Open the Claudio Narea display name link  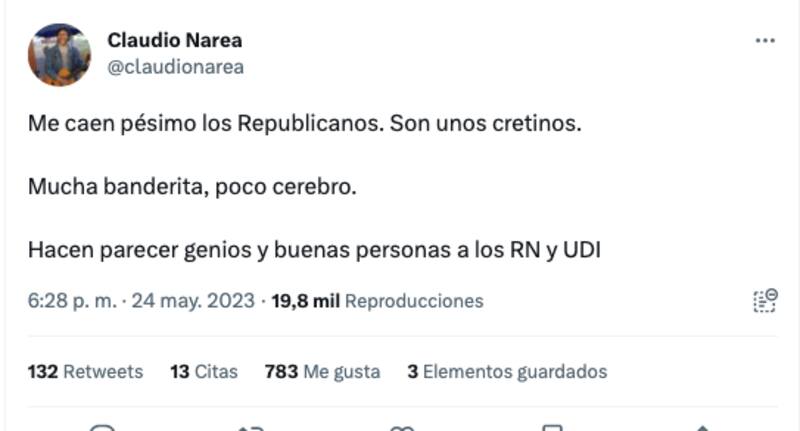174,41
